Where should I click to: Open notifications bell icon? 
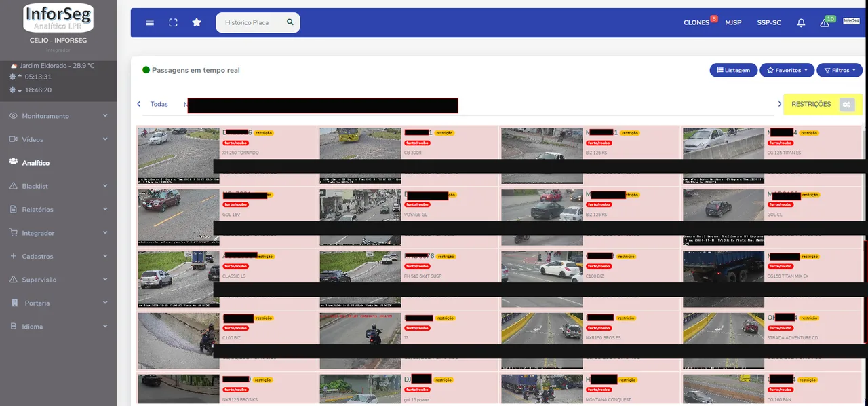(x=801, y=22)
